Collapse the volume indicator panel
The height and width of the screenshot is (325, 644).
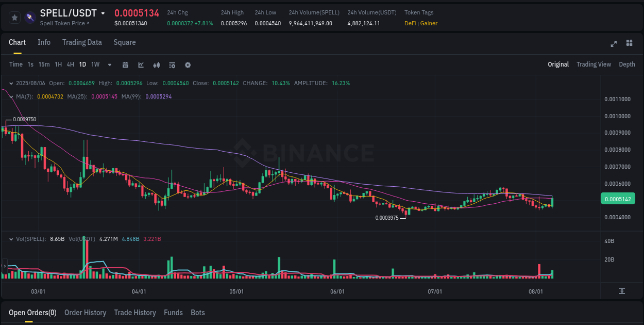[11, 239]
